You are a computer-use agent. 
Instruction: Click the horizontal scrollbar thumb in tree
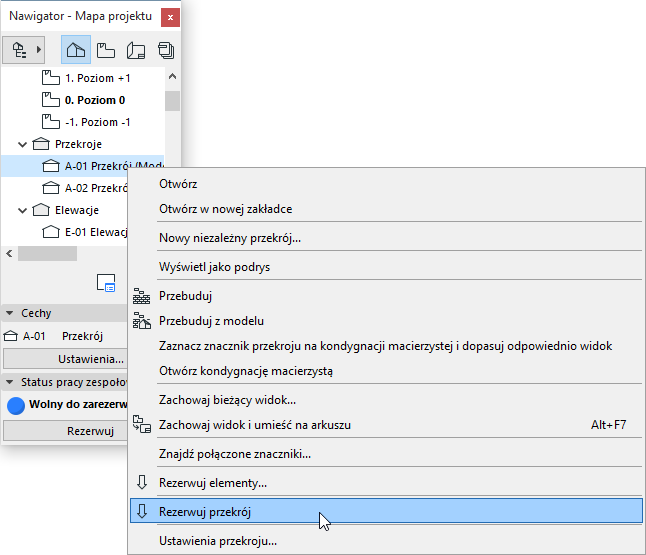47,253
